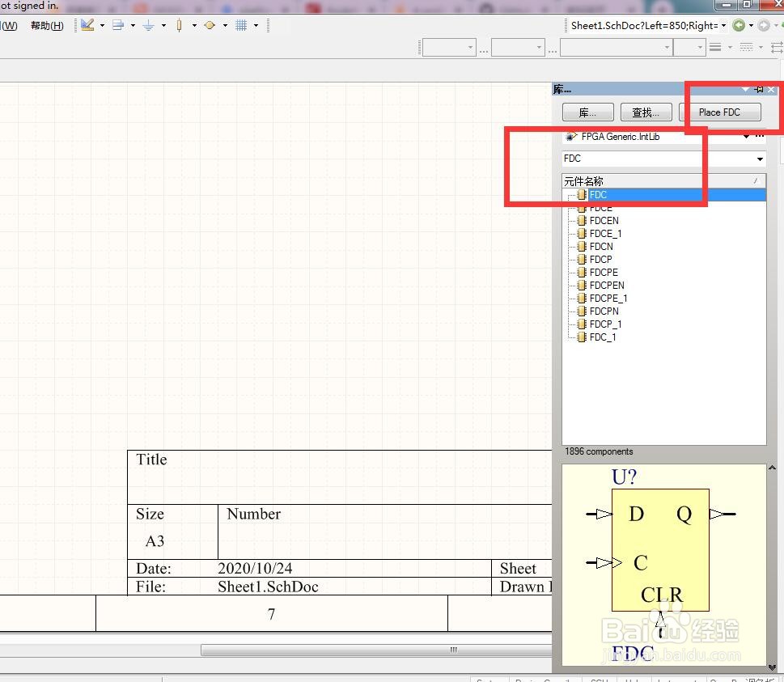Select the FDCPEN component
This screenshot has width=784, height=682.
pyautogui.click(x=607, y=286)
